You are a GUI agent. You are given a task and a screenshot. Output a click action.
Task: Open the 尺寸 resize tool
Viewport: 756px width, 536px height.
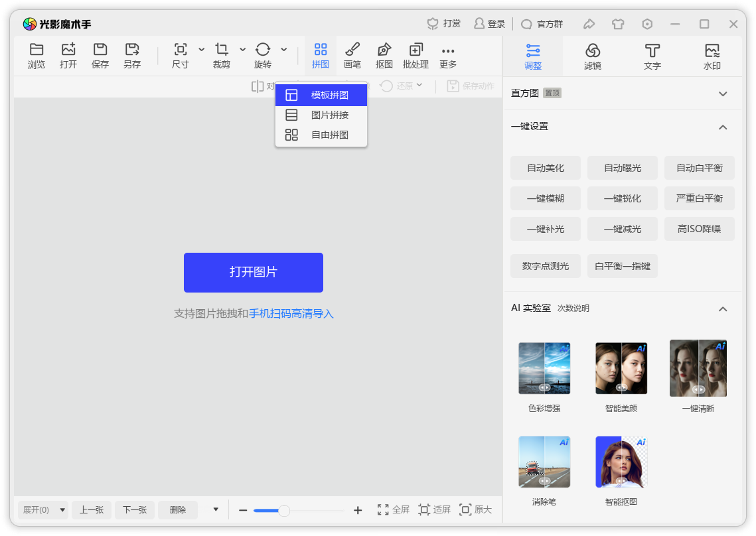click(180, 56)
